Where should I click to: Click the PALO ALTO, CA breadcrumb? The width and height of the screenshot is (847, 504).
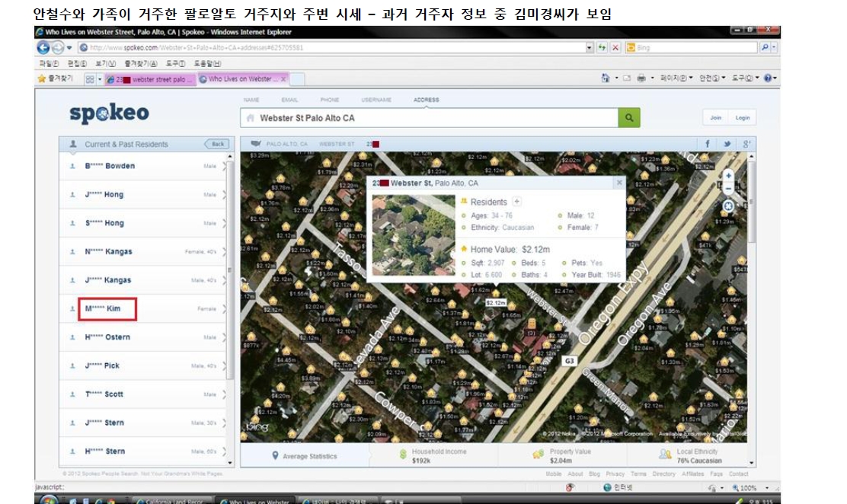(x=286, y=144)
